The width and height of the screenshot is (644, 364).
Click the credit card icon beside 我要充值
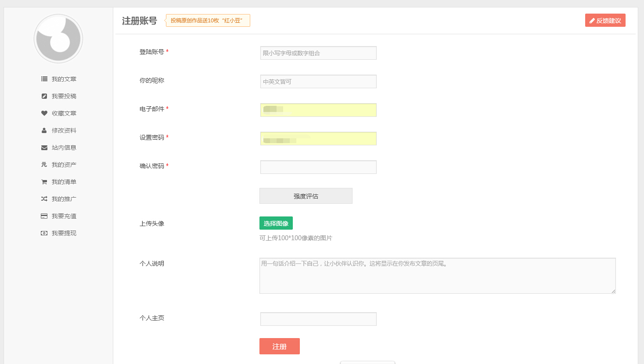tap(44, 216)
